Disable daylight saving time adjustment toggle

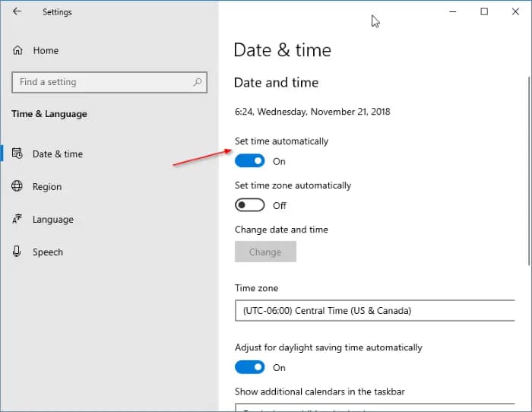click(250, 367)
